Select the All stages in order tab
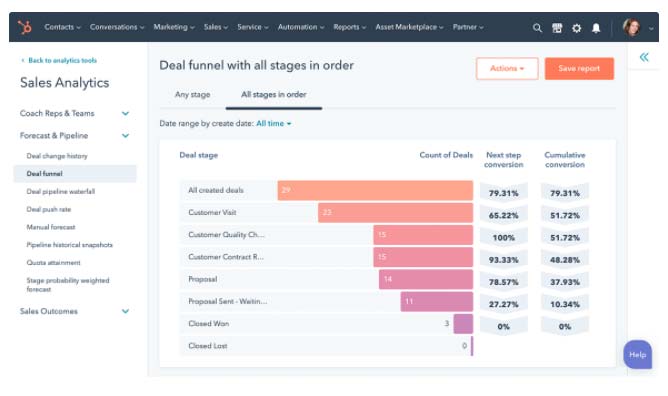Image resolution: width=668 pixels, height=396 pixels. (x=274, y=95)
